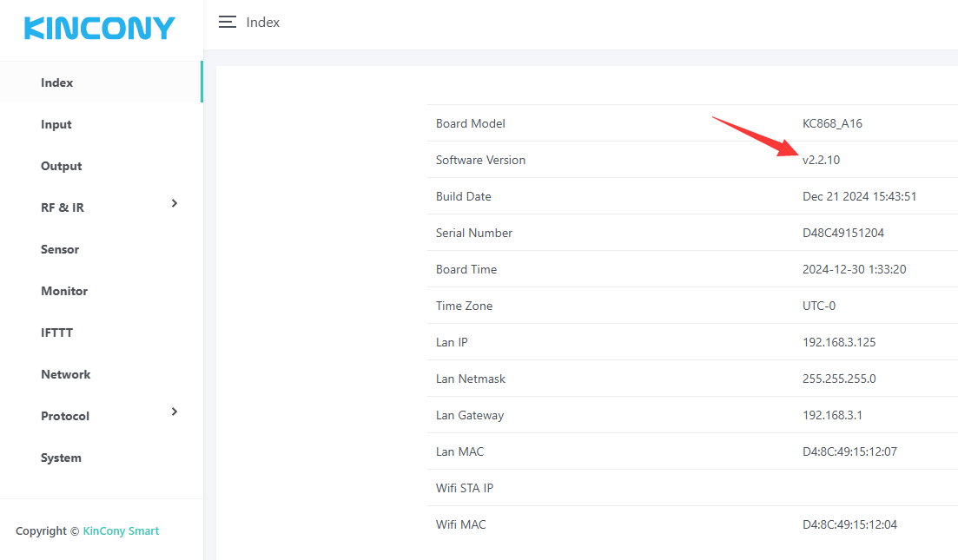Screen dimensions: 958x560
Task: Click the Lan IP address 192.168.3.125
Action: 839,342
